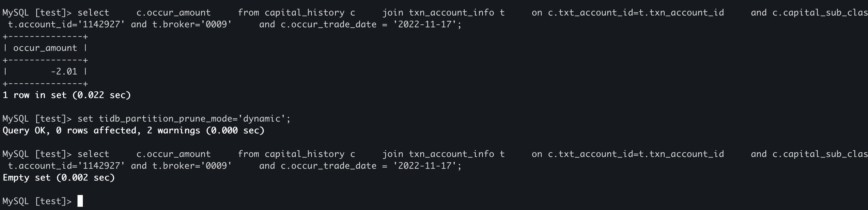This screenshot has height=210, width=868.
Task: Click date '2022-11-17' in the last query
Action: pyautogui.click(x=425, y=166)
